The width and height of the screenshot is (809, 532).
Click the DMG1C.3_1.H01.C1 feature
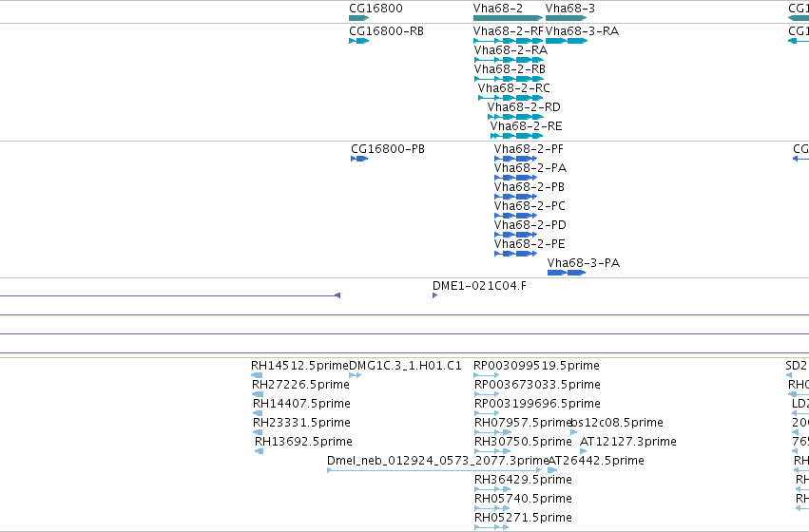tap(355, 375)
